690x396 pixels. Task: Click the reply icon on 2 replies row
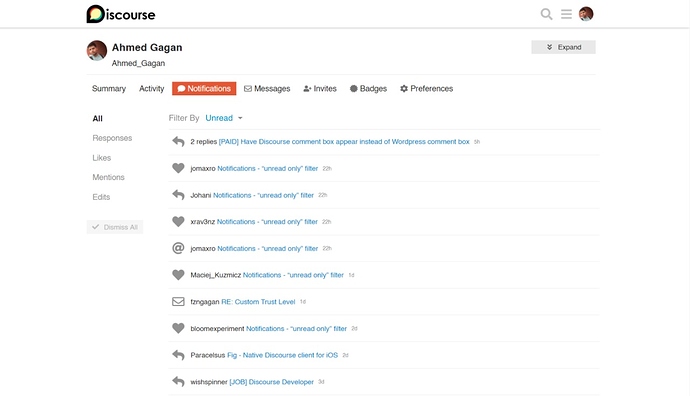[x=178, y=142]
